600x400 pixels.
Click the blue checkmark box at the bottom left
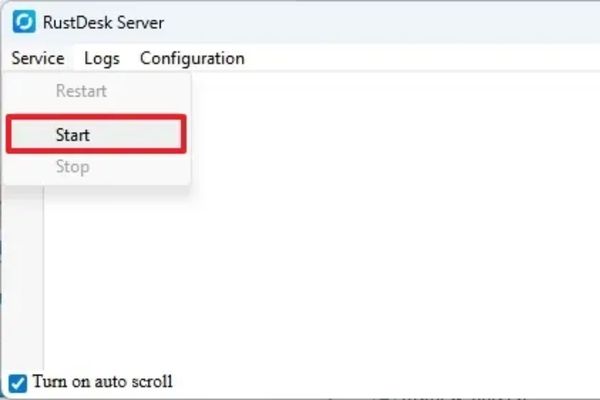pyautogui.click(x=18, y=381)
